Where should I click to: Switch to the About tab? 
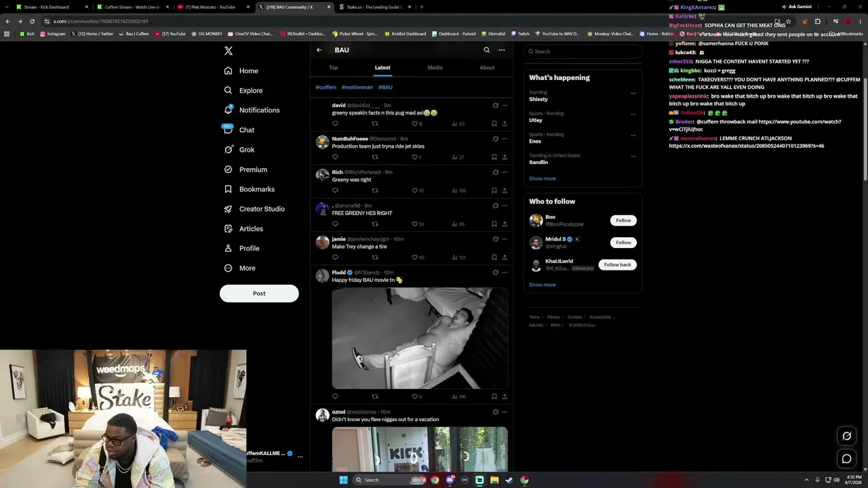point(487,68)
